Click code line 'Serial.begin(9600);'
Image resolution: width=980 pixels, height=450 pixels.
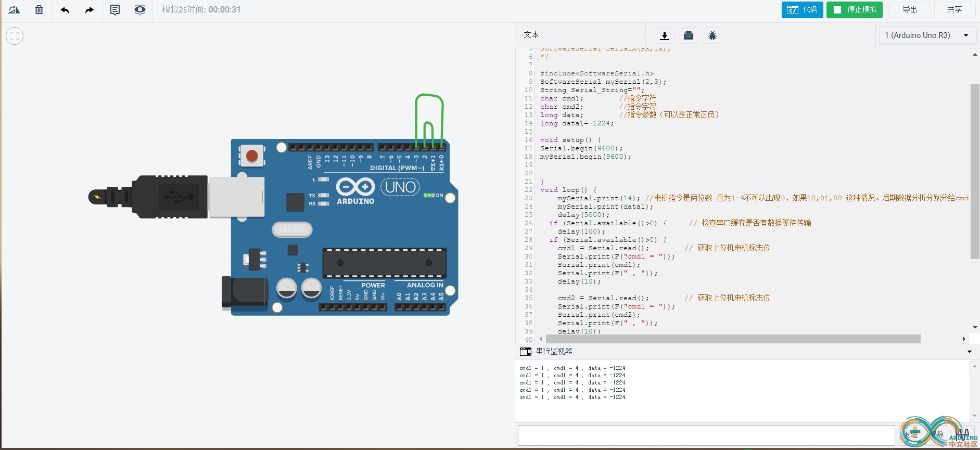tap(581, 148)
